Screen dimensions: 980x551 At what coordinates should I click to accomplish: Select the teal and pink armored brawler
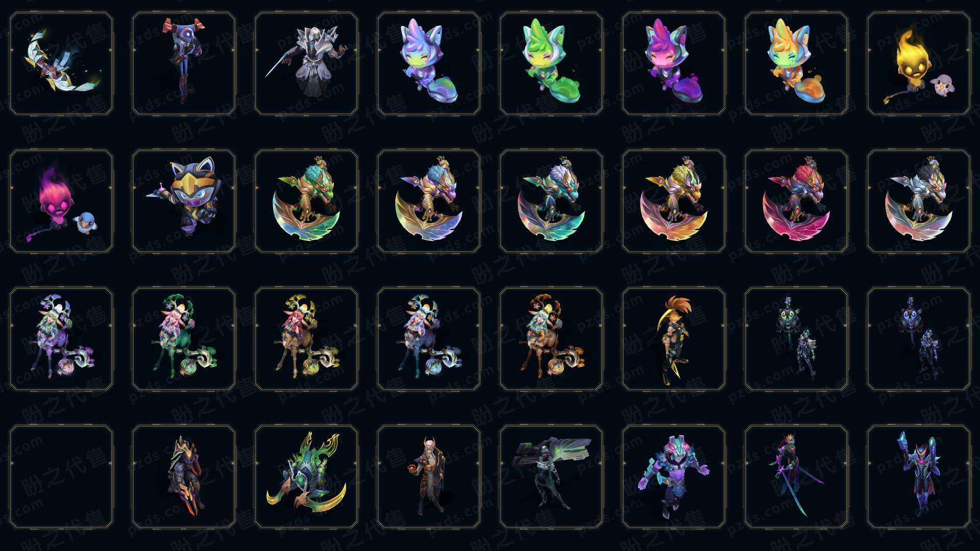tap(674, 477)
